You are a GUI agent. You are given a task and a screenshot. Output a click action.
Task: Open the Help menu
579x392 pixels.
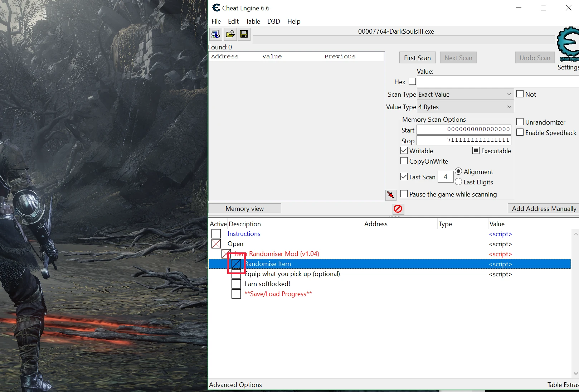coord(294,21)
